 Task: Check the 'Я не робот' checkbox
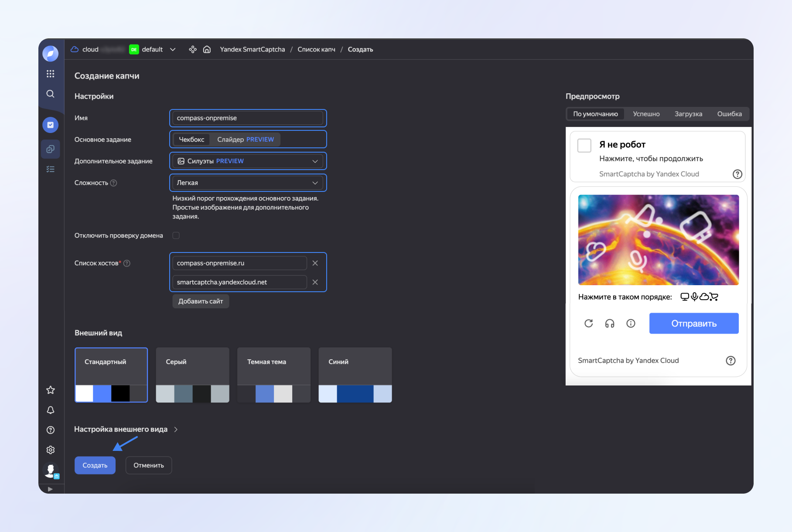click(x=584, y=145)
